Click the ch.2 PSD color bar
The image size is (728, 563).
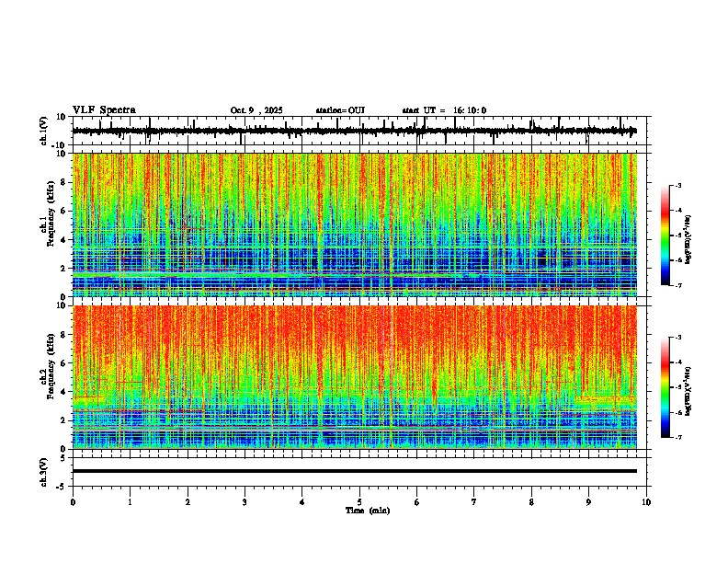[665, 387]
